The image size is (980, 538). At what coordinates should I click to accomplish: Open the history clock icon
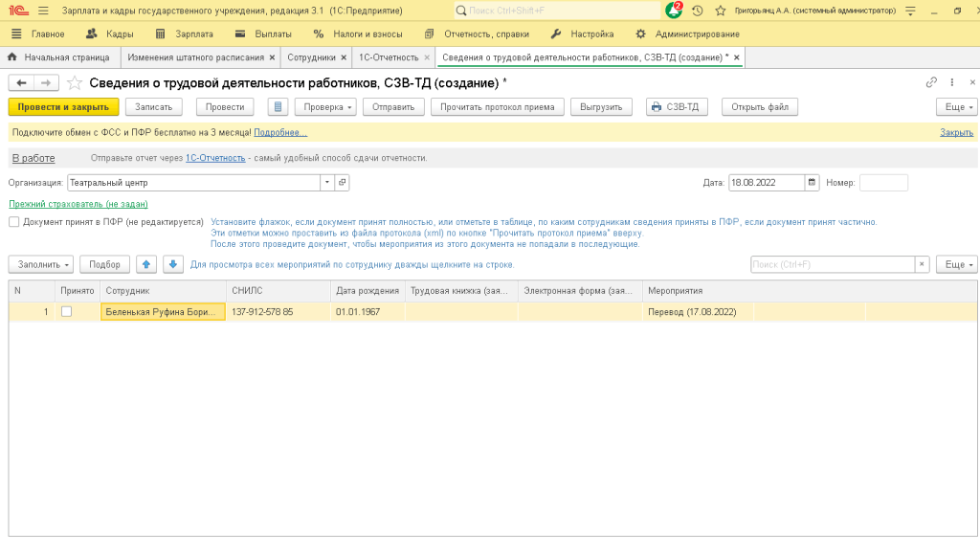pyautogui.click(x=697, y=11)
